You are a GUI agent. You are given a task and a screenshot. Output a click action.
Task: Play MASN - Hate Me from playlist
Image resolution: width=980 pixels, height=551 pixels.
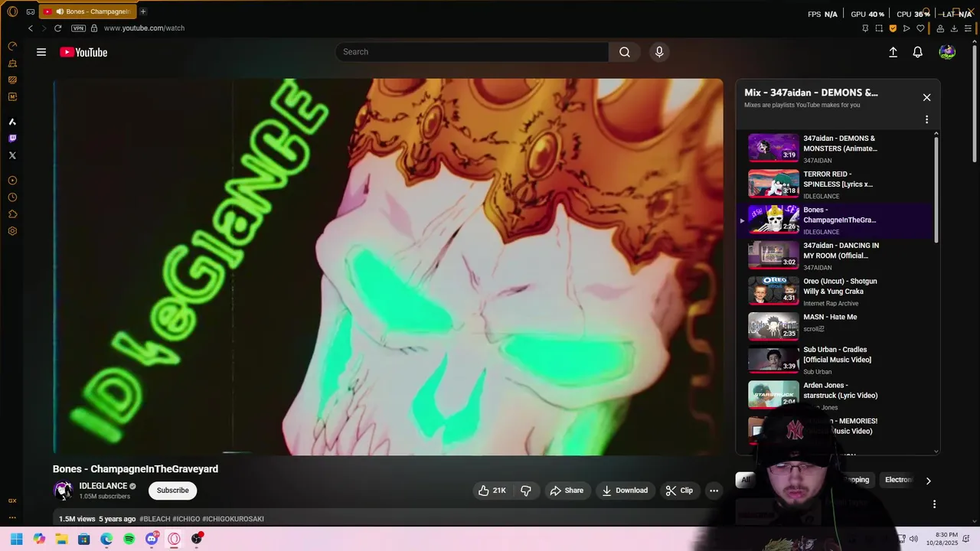pyautogui.click(x=835, y=326)
